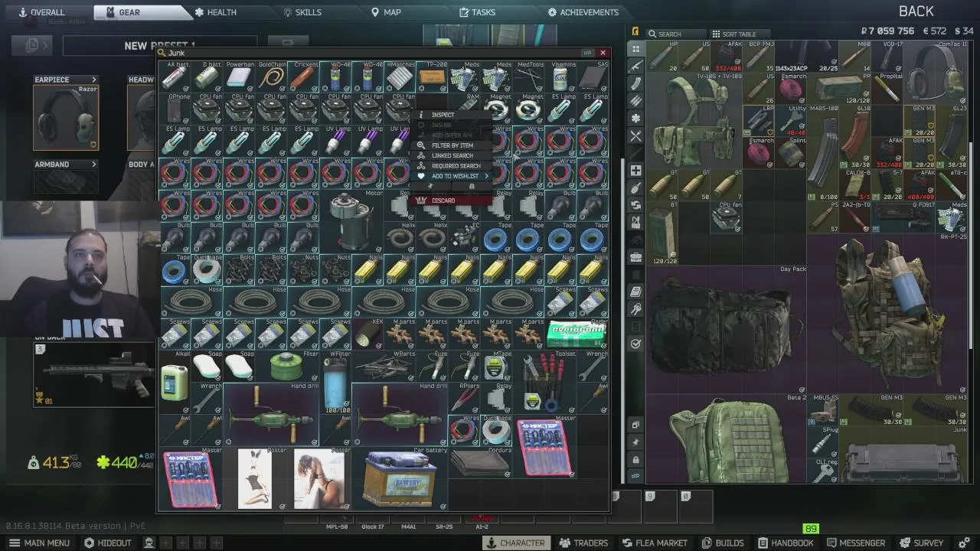The width and height of the screenshot is (980, 551).
Task: Toggle stash containers briefcase filter icon
Action: (x=635, y=257)
